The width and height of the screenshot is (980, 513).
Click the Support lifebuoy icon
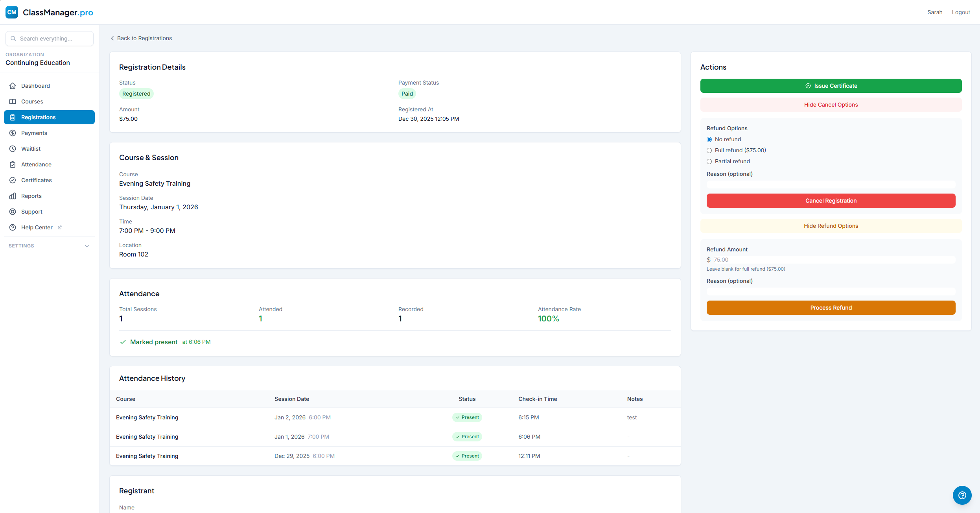click(13, 212)
